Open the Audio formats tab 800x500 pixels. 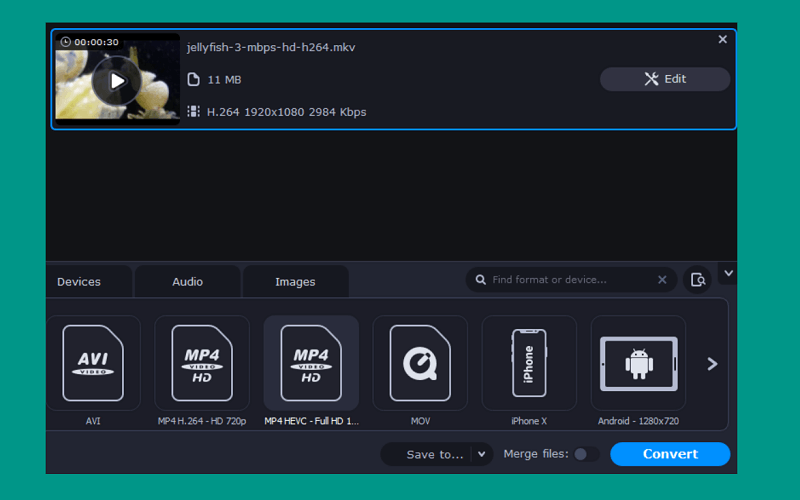coord(187,281)
